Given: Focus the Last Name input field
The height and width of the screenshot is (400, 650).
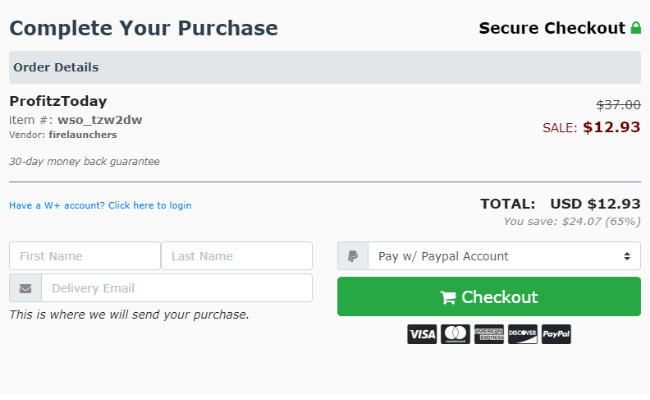Looking at the screenshot, I should [x=237, y=256].
